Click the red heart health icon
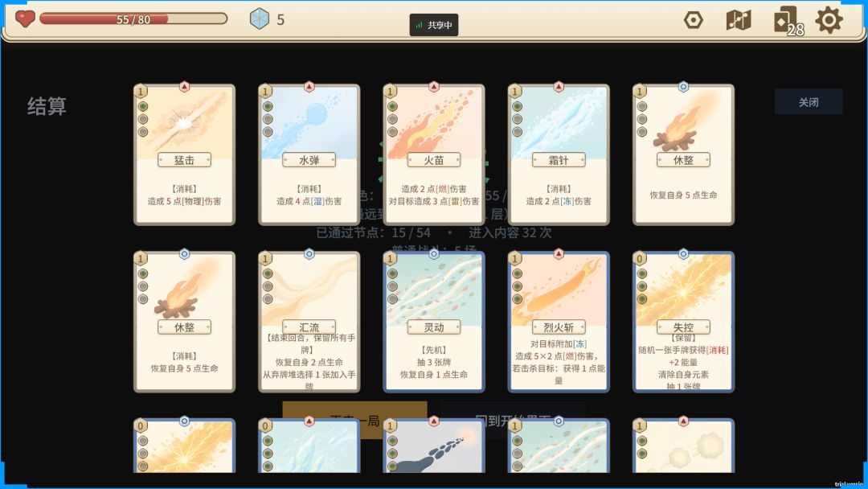The width and height of the screenshot is (868, 489). point(25,18)
